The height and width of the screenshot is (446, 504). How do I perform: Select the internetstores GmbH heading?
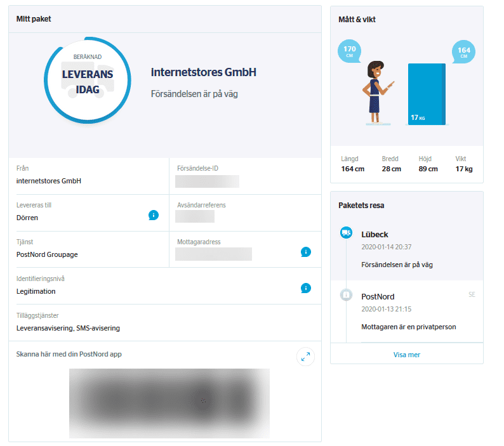point(204,72)
